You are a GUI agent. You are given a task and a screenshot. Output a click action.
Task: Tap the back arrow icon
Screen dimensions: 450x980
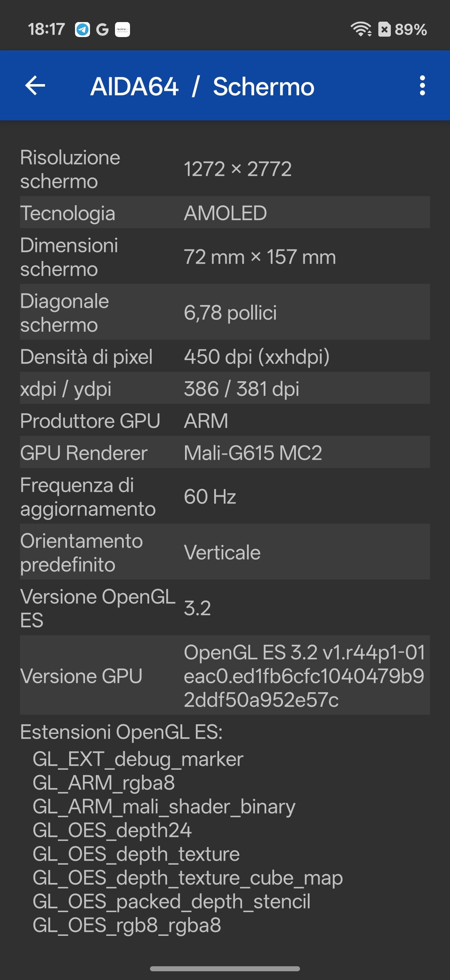[x=35, y=86]
